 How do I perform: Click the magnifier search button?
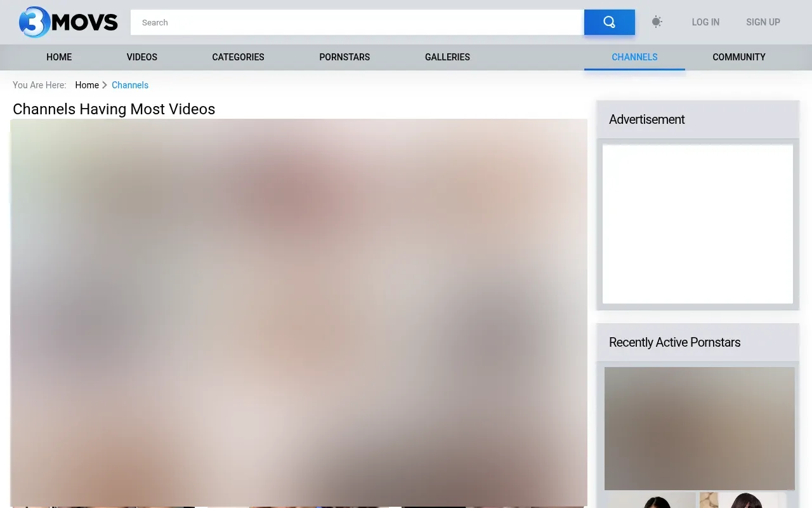pos(609,22)
